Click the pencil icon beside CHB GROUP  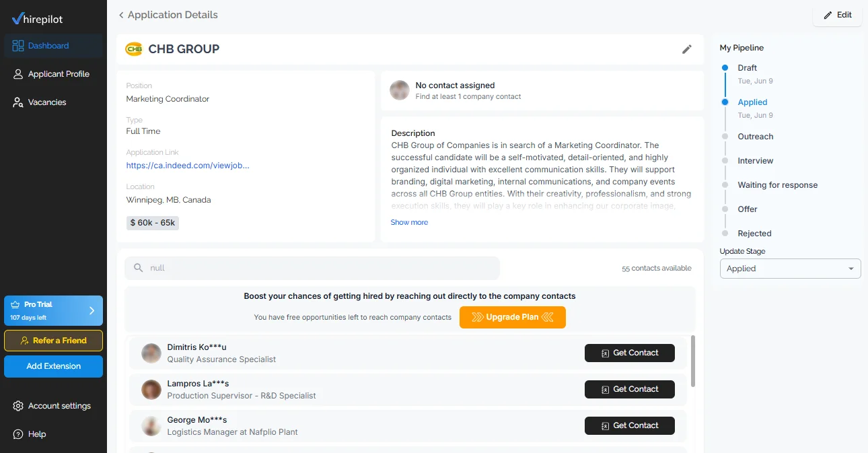(687, 49)
